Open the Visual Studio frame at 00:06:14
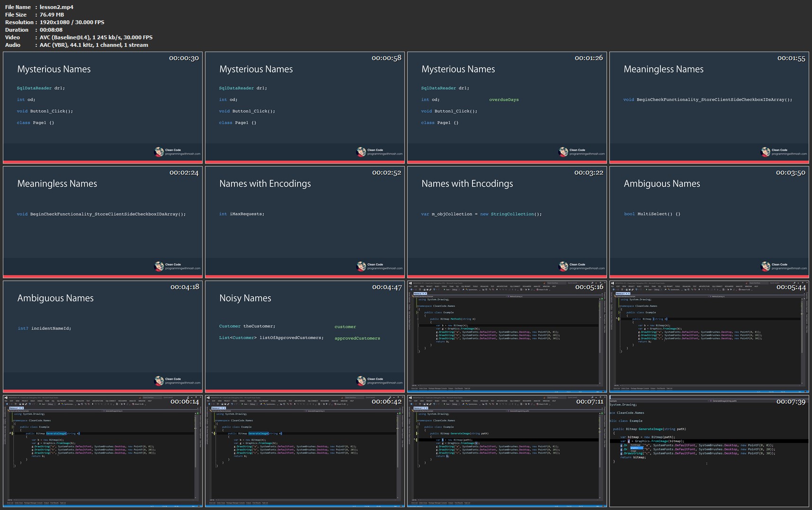 pyautogui.click(x=103, y=451)
